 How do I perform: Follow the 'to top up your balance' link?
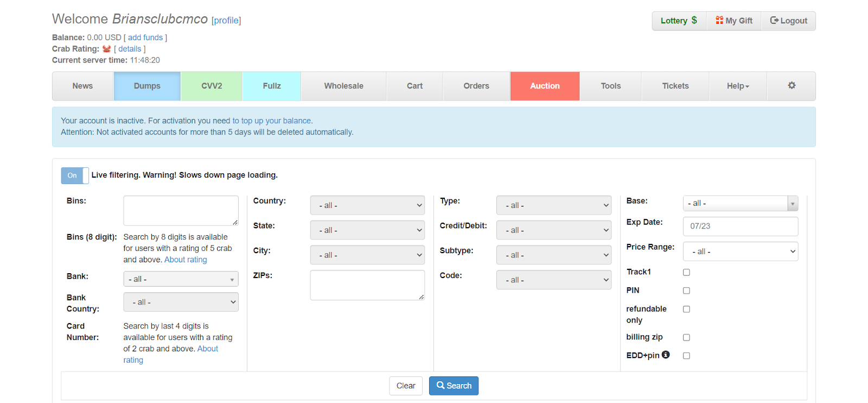[x=272, y=121]
